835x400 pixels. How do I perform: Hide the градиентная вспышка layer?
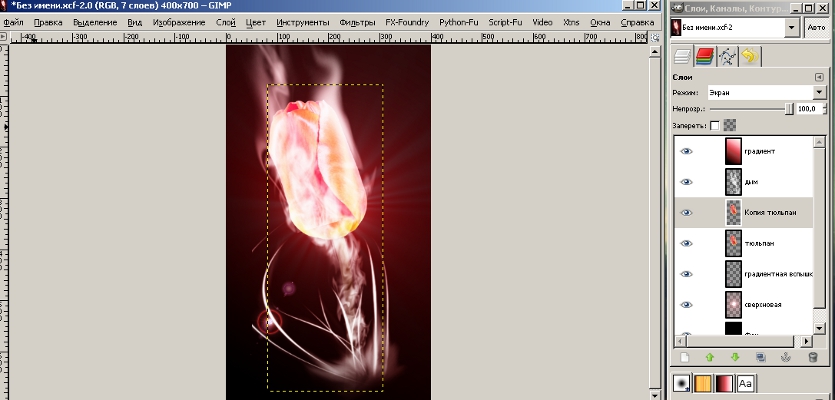click(686, 274)
